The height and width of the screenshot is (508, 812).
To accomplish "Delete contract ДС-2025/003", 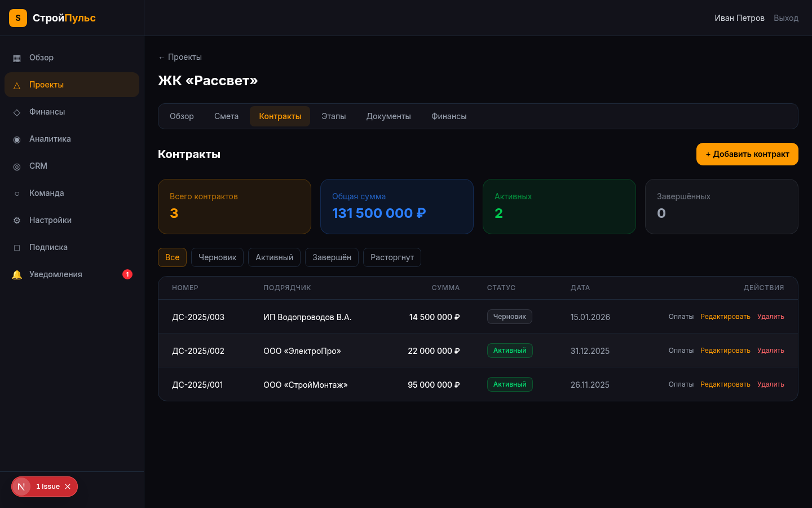I will click(x=770, y=317).
